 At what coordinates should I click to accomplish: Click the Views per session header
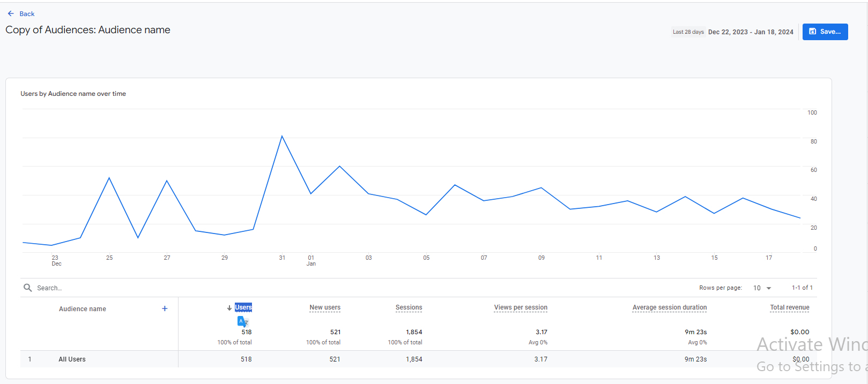(x=521, y=307)
